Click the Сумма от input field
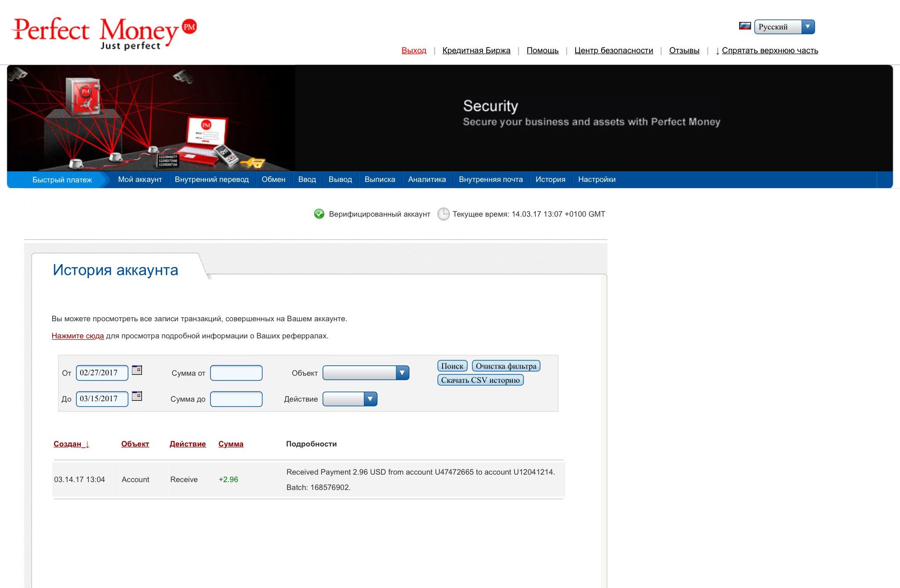The height and width of the screenshot is (588, 900). (236, 373)
